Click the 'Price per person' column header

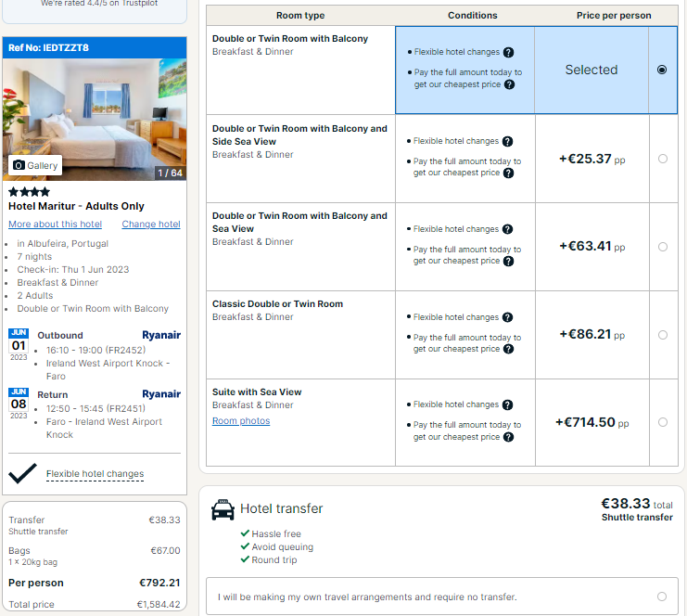(614, 16)
